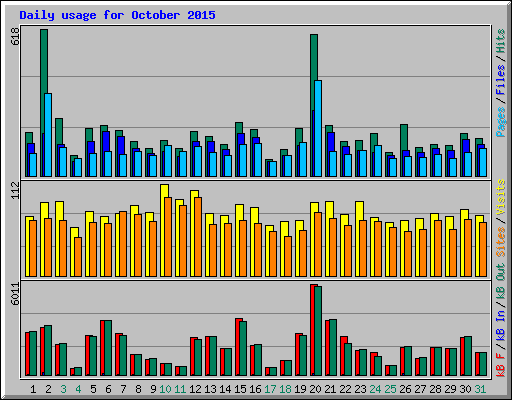Select day 3 weekend label

pyautogui.click(x=63, y=389)
